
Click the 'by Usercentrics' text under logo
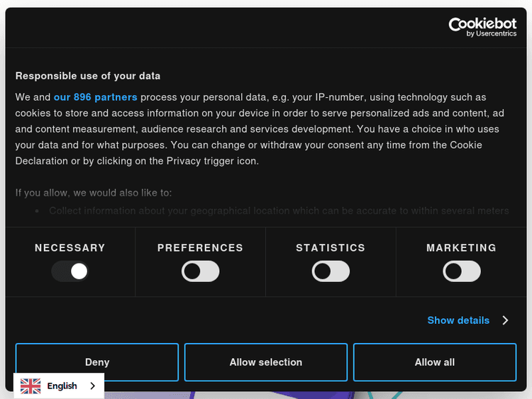click(x=492, y=33)
